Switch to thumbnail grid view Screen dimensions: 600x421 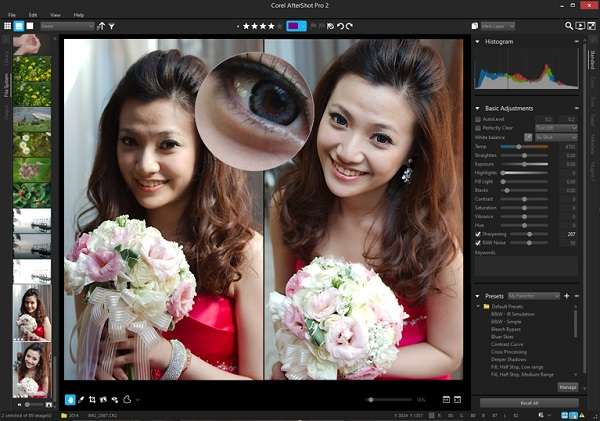(x=8, y=26)
